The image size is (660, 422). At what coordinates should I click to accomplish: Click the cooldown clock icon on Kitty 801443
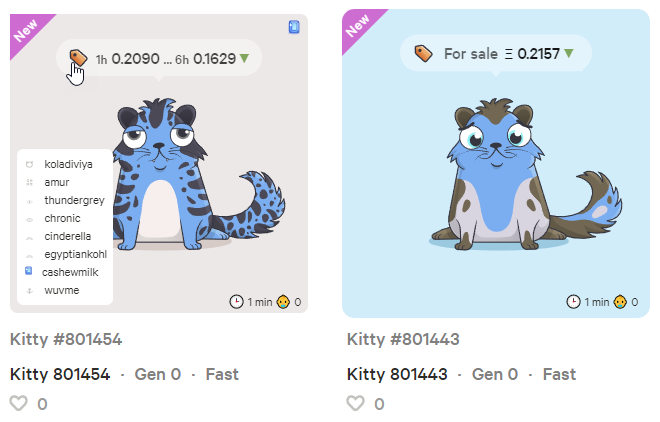(573, 301)
